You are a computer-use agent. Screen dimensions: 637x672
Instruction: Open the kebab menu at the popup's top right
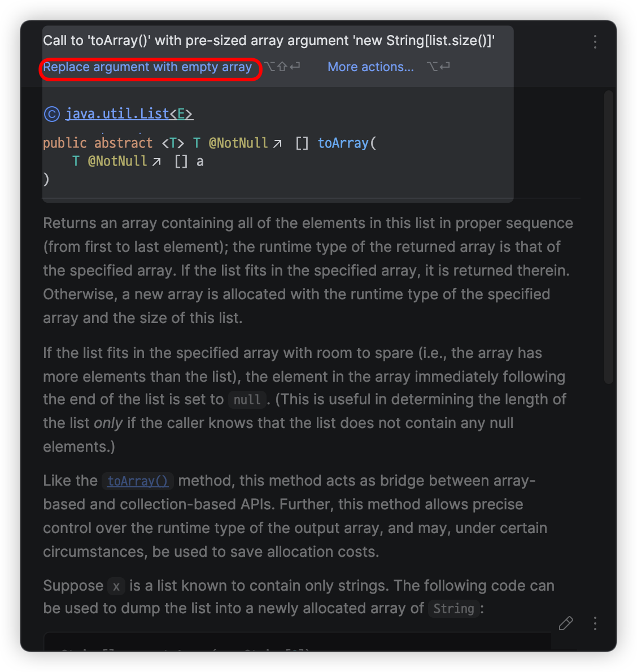coord(595,41)
